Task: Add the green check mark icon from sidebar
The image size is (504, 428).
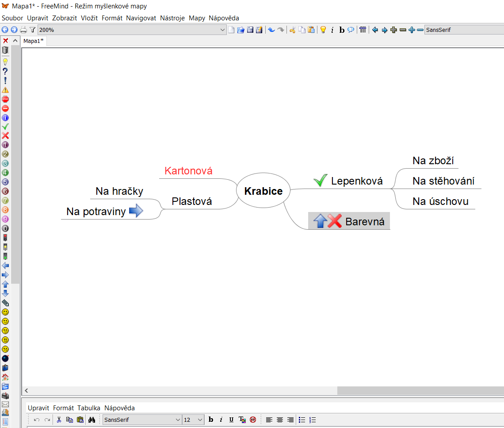Action: pyautogui.click(x=5, y=127)
